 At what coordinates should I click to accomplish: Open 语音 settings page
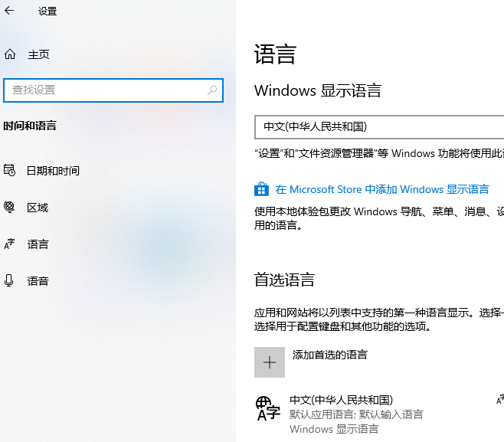(x=38, y=281)
